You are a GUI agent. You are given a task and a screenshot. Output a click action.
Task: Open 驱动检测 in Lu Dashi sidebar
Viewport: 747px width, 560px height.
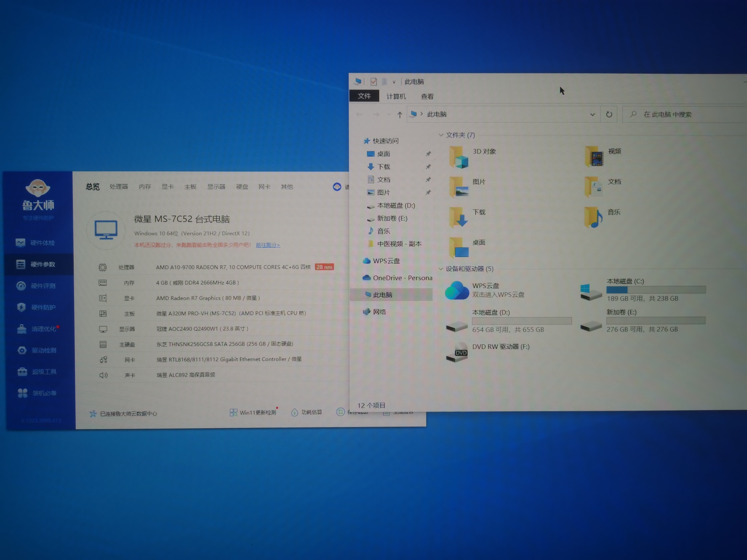[x=37, y=350]
